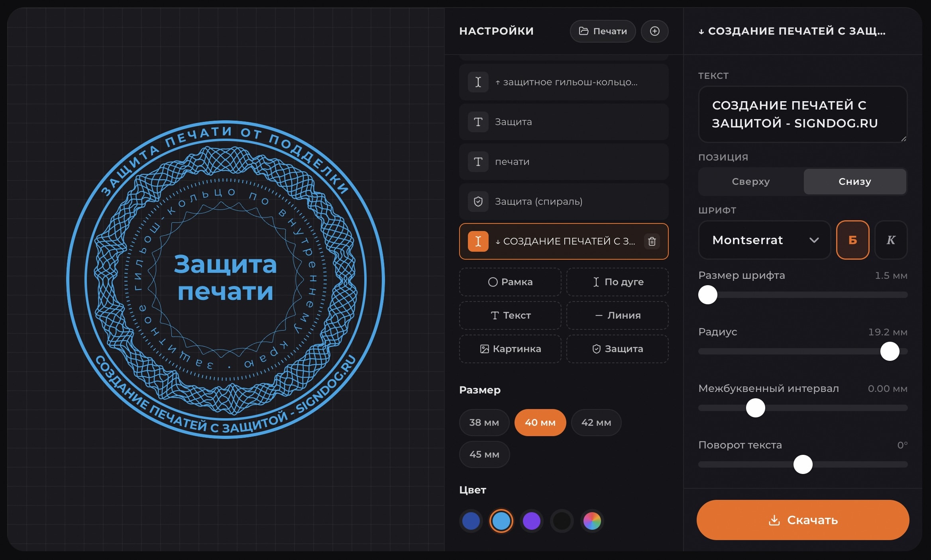Choose light blue color swatch
The image size is (931, 560).
click(x=501, y=521)
